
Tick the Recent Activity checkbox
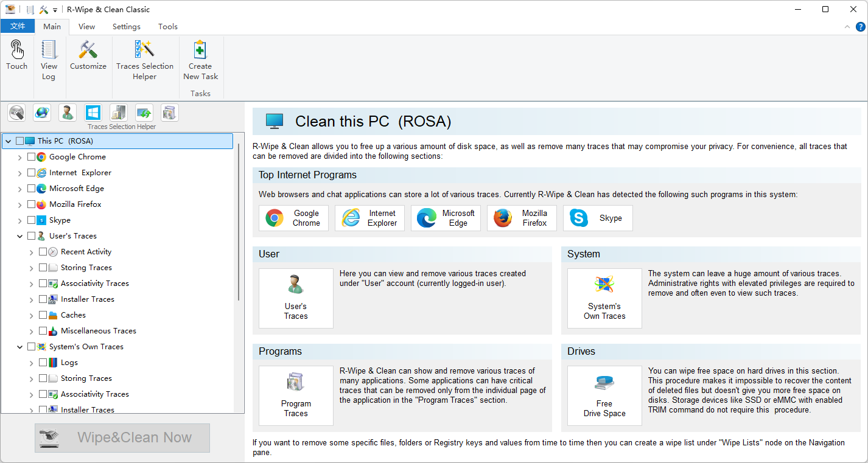(43, 252)
